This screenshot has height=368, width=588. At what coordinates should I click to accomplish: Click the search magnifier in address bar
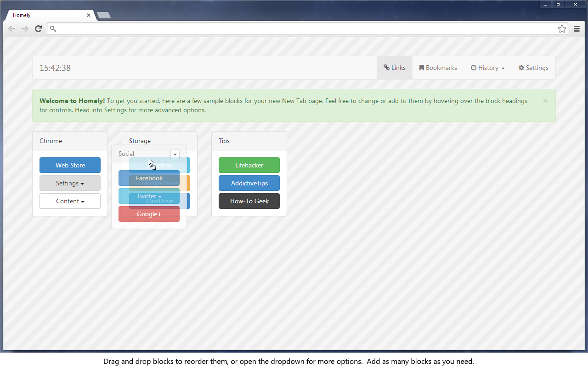(53, 29)
